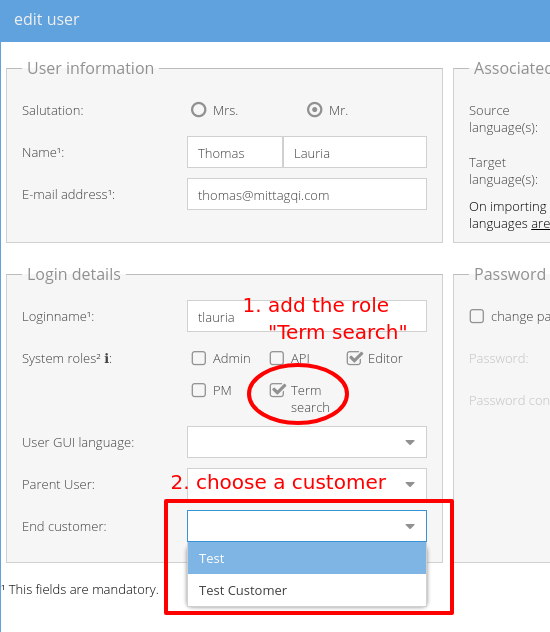Open the User GUI language dropdown arrow

410,442
